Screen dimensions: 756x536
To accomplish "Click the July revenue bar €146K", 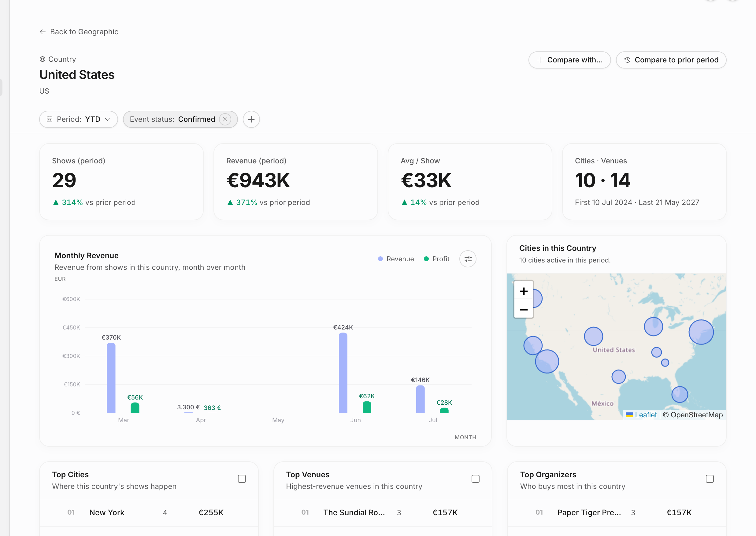I will click(x=420, y=399).
